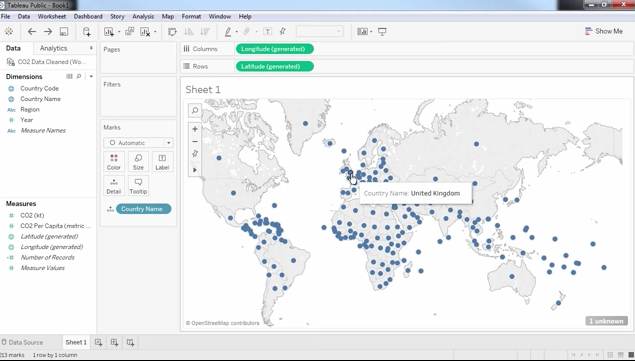The height and width of the screenshot is (361, 635).
Task: Select the Number of Records measure
Action: point(47,257)
